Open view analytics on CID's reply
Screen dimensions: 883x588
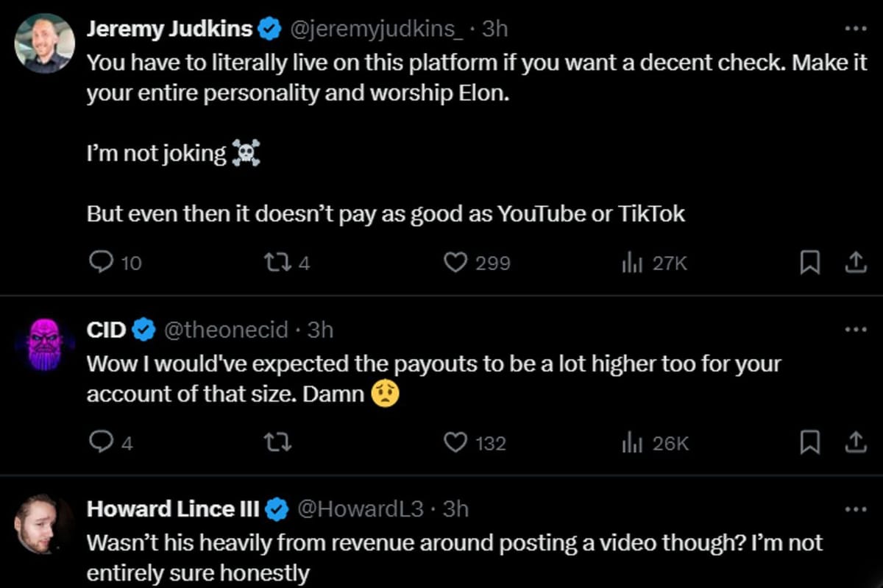631,442
